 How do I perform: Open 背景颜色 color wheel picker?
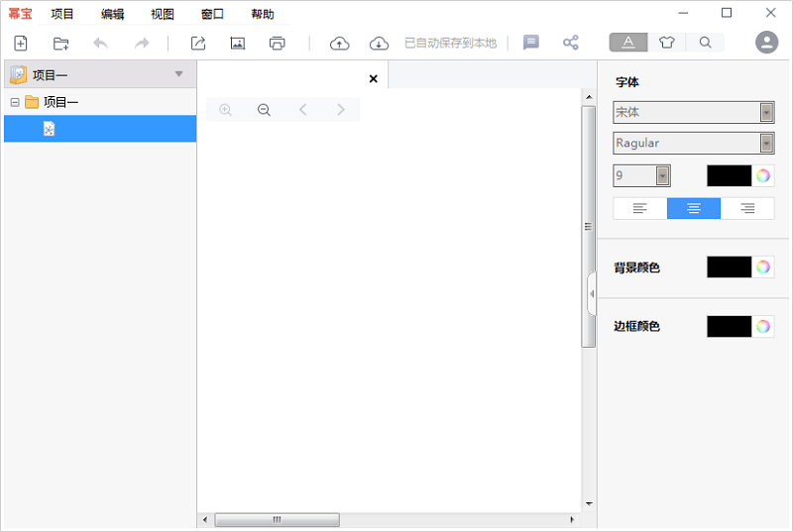(x=762, y=266)
